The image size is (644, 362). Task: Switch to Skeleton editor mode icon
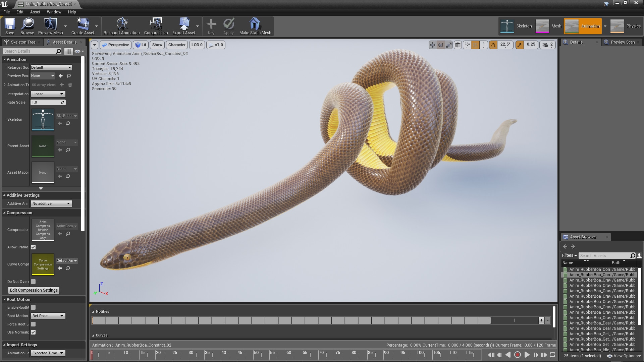507,26
